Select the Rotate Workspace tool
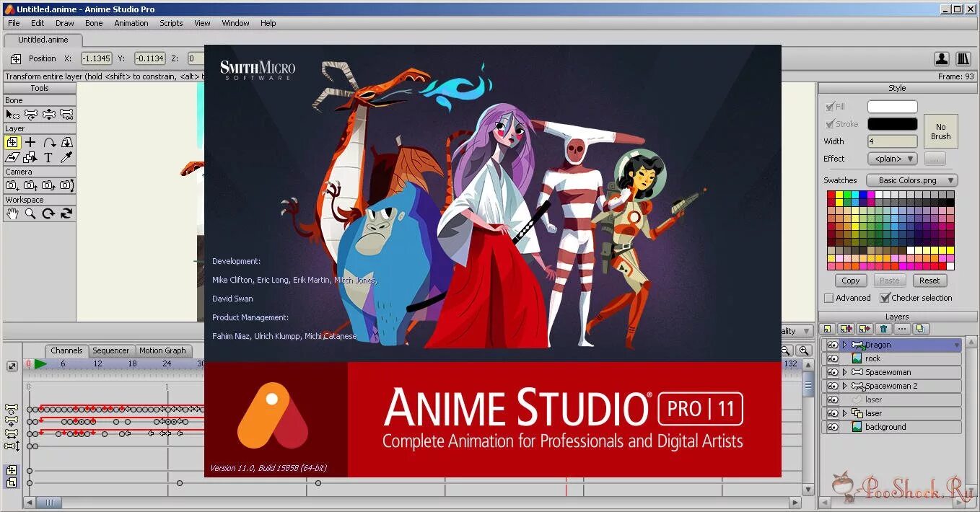 (48, 213)
